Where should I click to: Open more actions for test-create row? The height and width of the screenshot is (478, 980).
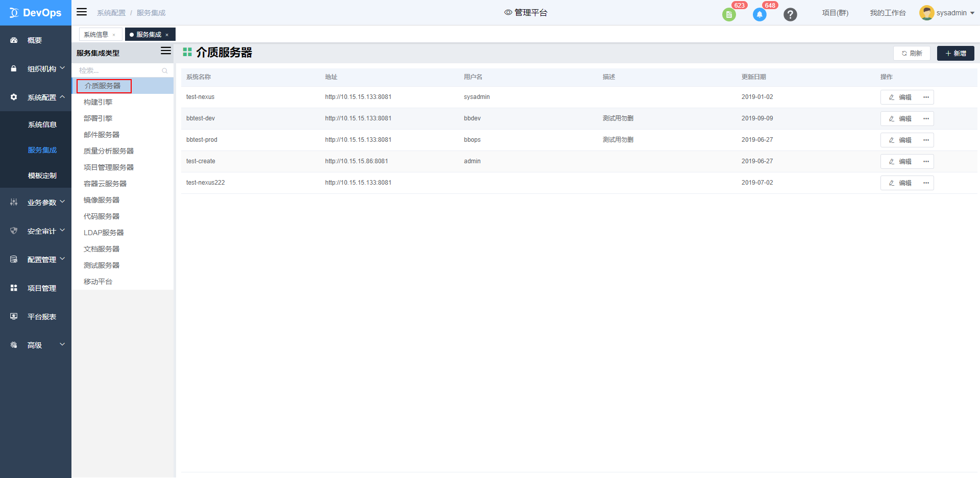926,161
